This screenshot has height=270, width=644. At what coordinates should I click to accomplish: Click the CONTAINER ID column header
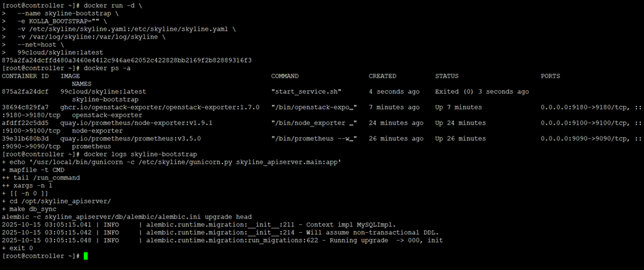pos(25,76)
